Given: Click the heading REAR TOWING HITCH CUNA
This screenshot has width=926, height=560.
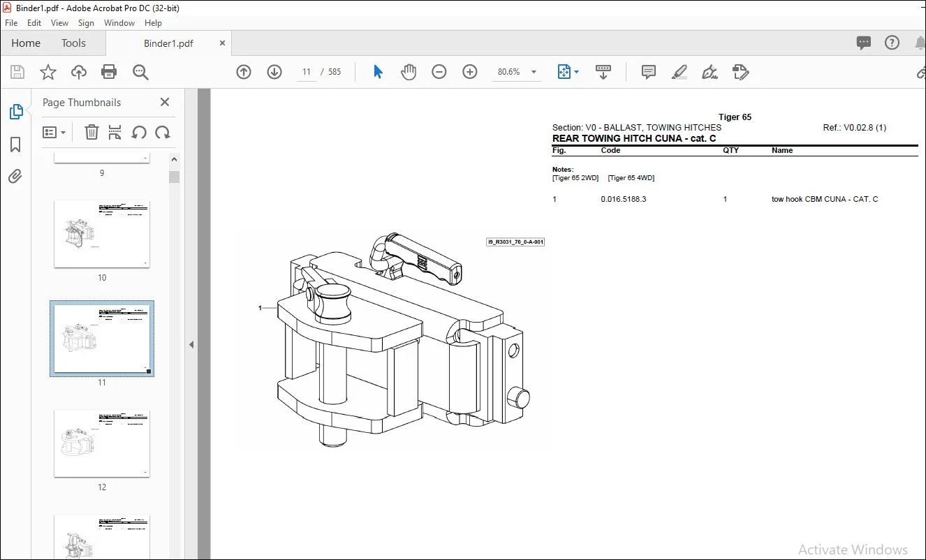Looking at the screenshot, I should [x=634, y=138].
